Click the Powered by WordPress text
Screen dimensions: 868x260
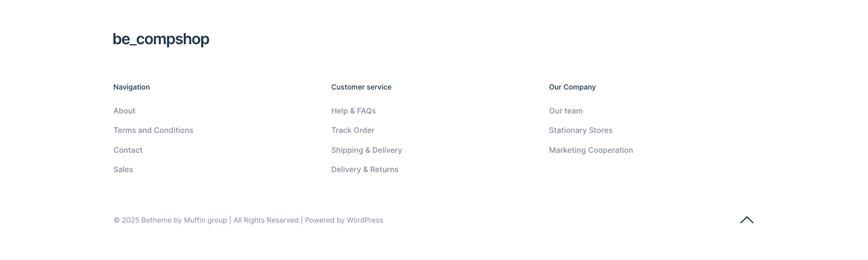[x=344, y=220]
